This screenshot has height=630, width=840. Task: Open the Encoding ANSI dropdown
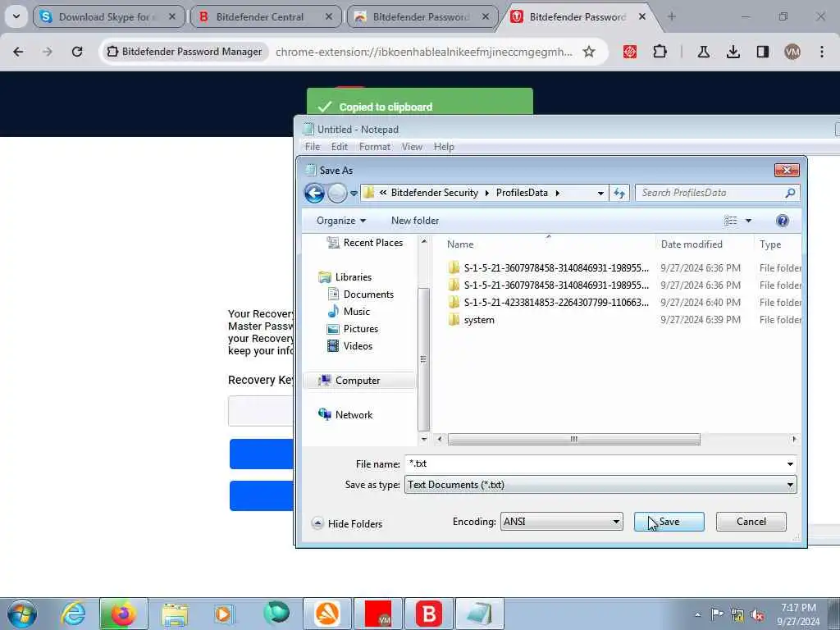561,521
